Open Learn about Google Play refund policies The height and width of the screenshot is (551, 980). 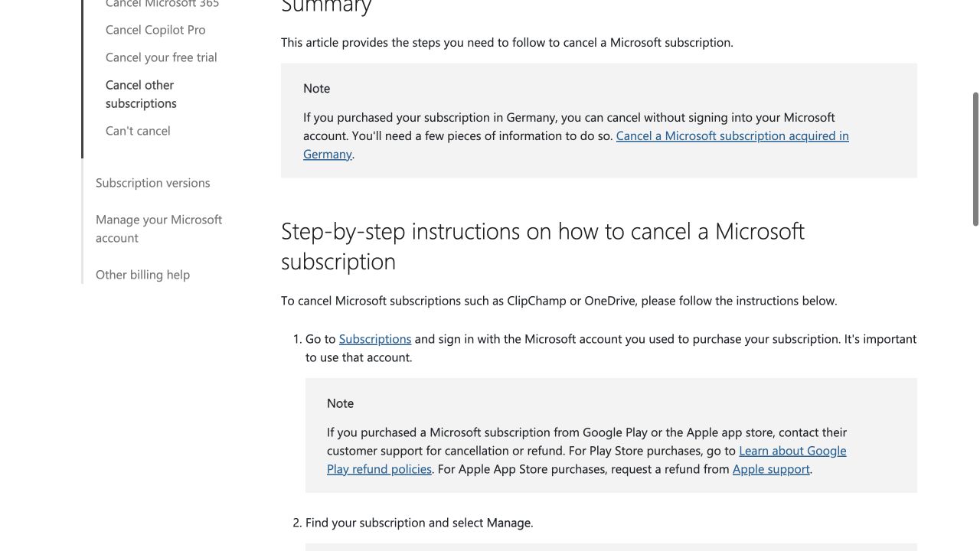coord(586,460)
